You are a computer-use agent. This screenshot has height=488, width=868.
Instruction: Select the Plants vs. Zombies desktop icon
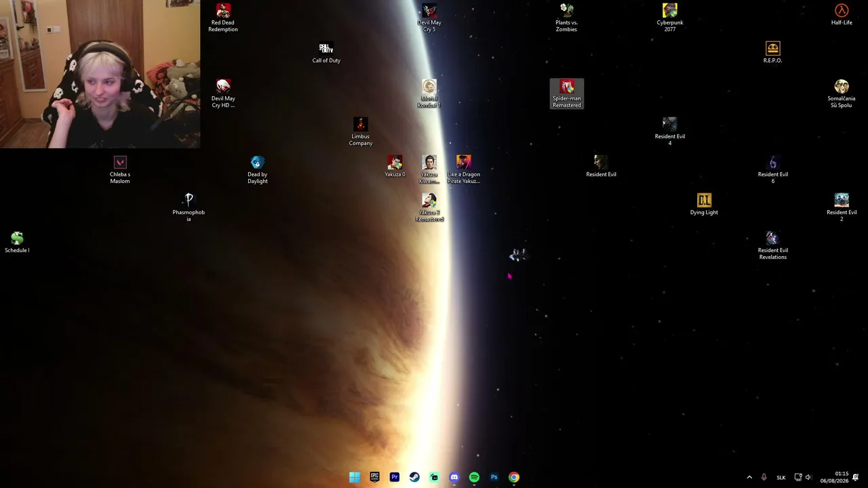tap(567, 18)
